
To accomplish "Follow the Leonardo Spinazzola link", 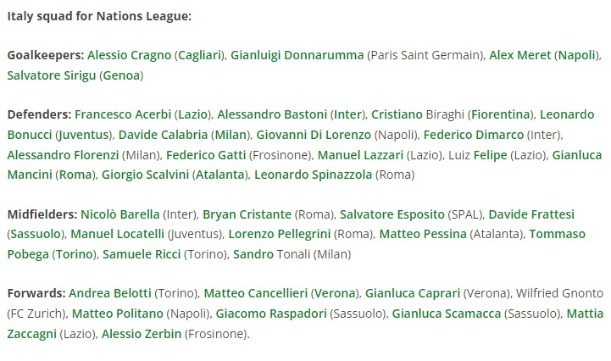I will tap(313, 175).
